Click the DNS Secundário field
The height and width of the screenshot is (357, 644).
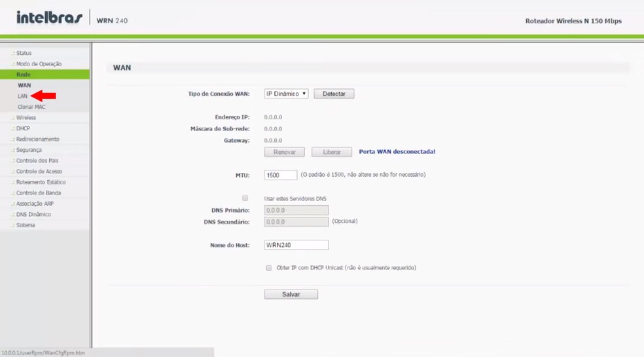tap(296, 221)
